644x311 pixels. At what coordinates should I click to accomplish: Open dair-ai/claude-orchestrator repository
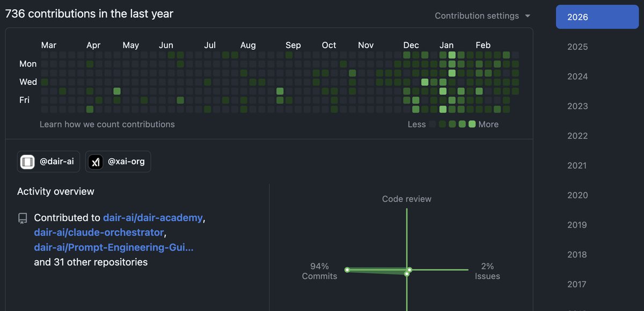click(99, 233)
